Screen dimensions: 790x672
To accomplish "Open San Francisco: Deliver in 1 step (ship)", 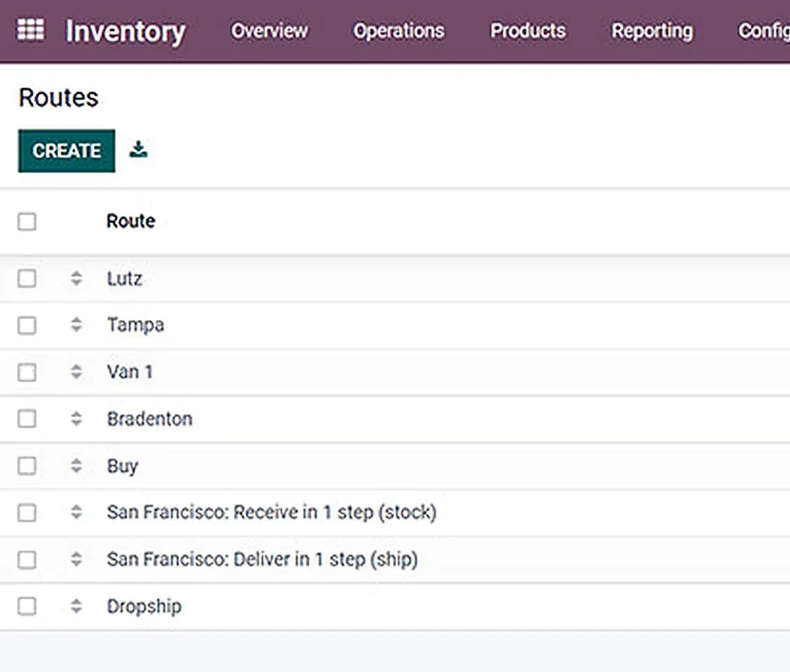I will point(263,560).
